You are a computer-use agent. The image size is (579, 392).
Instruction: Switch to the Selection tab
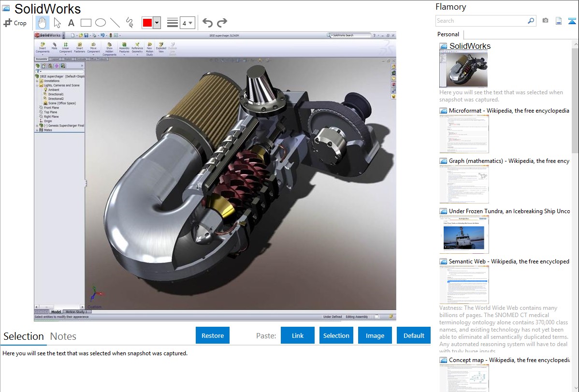[24, 336]
